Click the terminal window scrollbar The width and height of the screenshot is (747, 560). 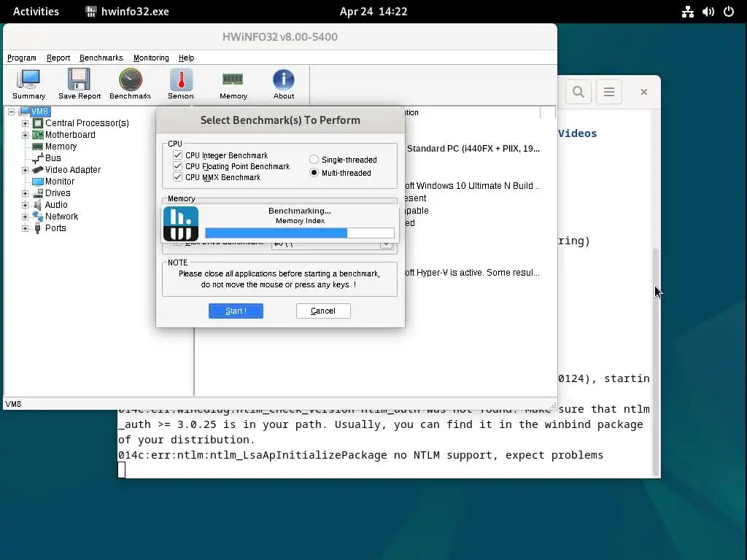pos(656,362)
